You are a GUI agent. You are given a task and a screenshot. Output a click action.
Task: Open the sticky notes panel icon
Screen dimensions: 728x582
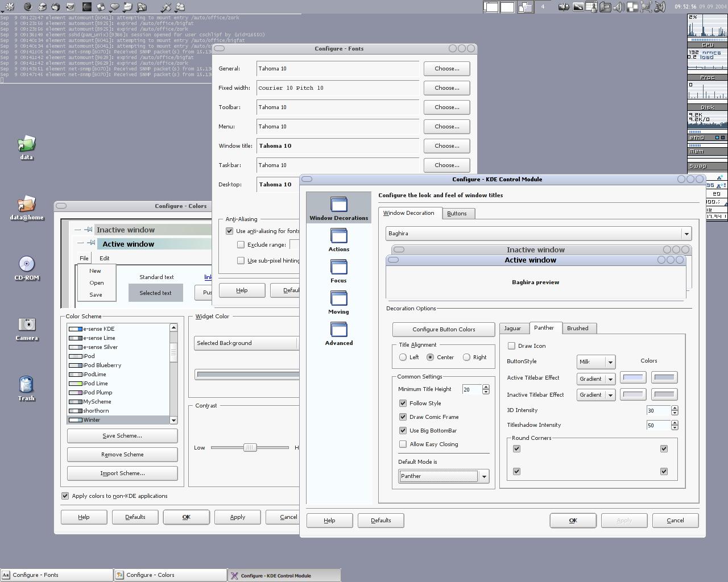tap(128, 7)
